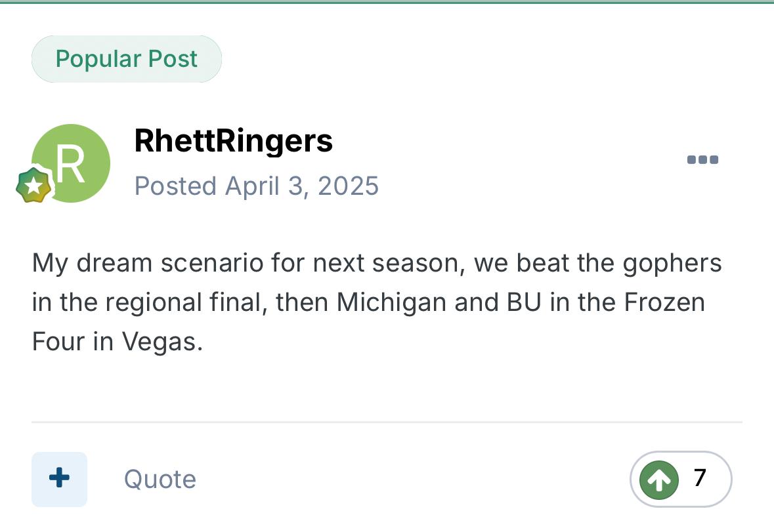Quote this post by RhettRingers

160,480
